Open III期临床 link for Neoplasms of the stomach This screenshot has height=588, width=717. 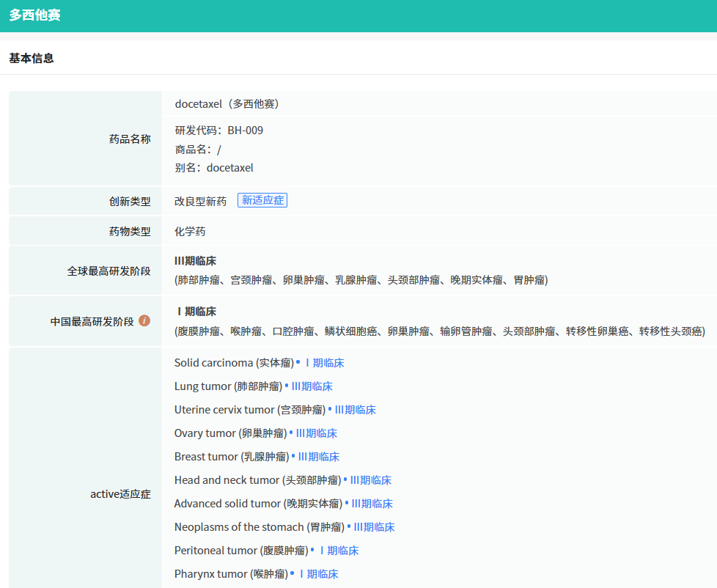(375, 527)
